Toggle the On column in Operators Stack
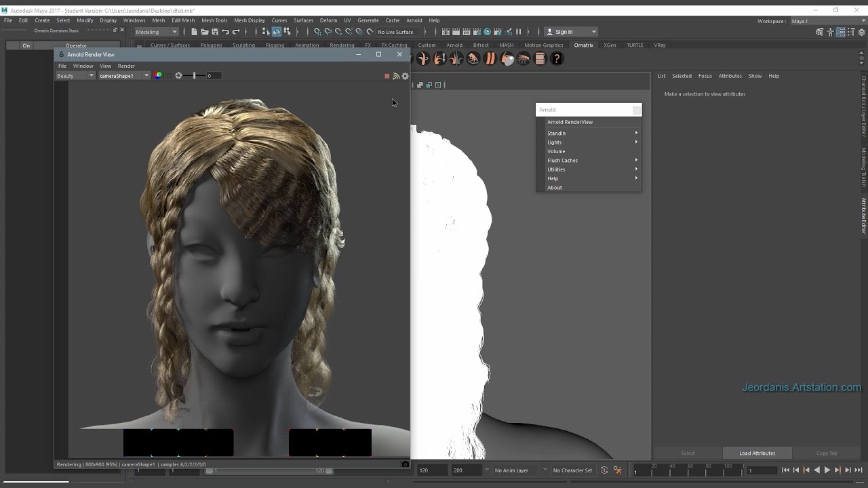This screenshot has width=868, height=488. (x=26, y=45)
